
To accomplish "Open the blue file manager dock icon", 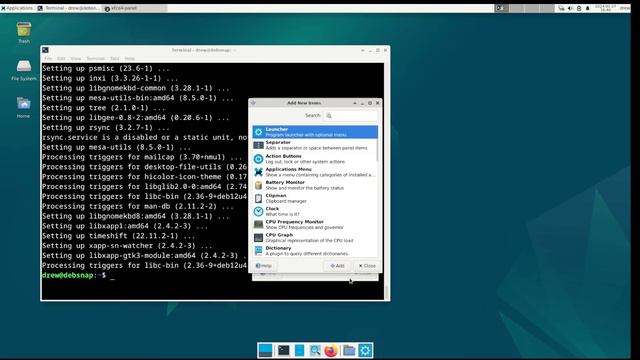I will [299, 350].
